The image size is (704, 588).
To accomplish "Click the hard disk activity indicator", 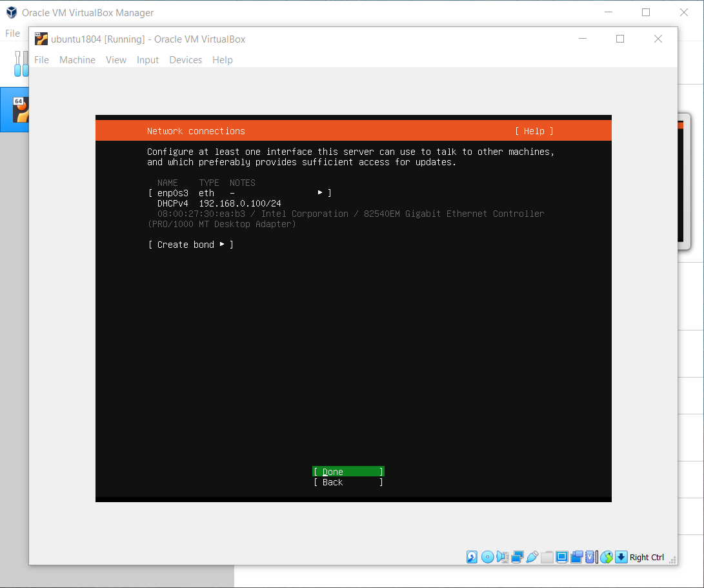I will tap(472, 557).
